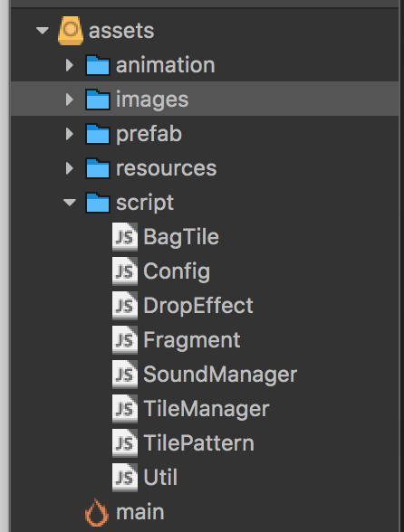Expand the animation folder arrow

coord(70,65)
